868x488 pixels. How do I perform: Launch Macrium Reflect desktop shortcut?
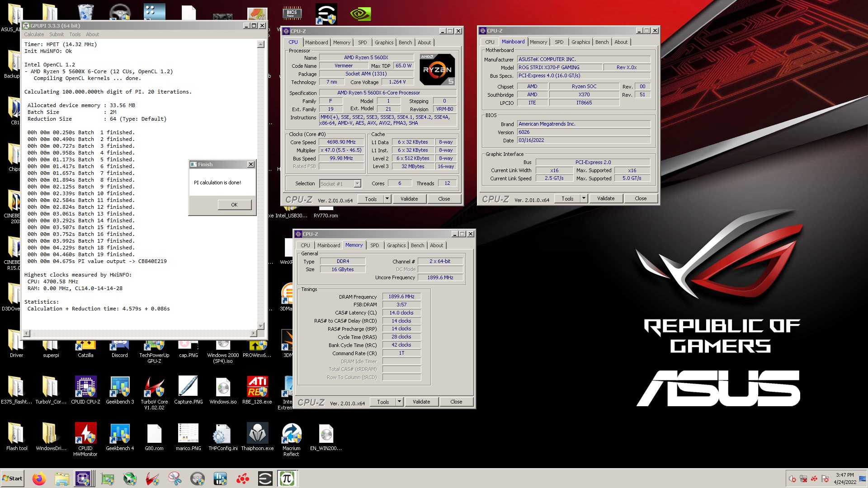(292, 439)
